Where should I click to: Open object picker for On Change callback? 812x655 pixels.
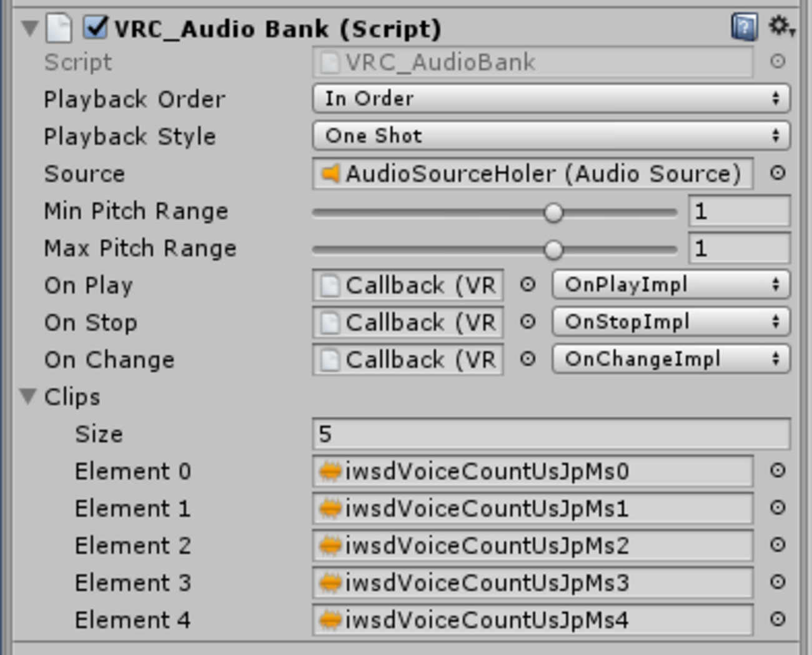(528, 360)
